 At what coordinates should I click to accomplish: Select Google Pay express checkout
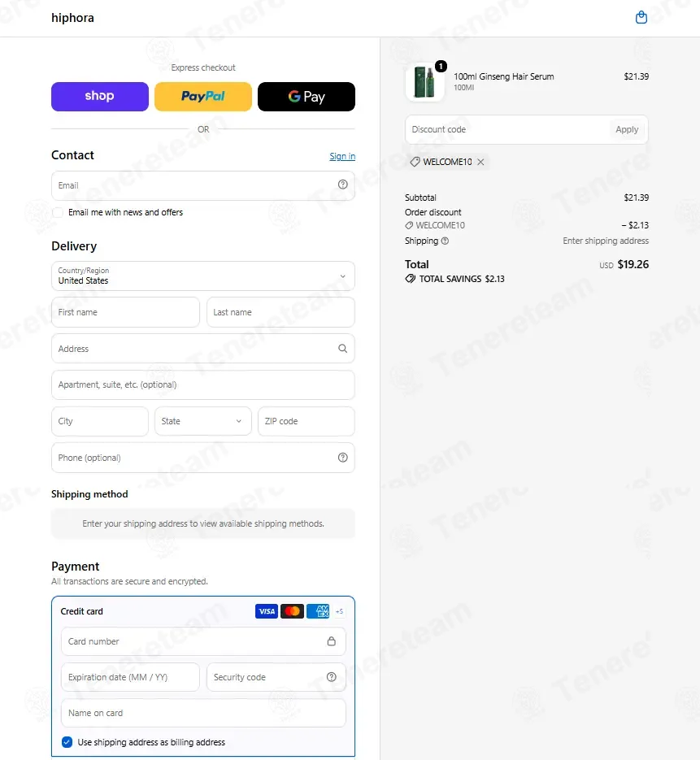[x=307, y=97]
